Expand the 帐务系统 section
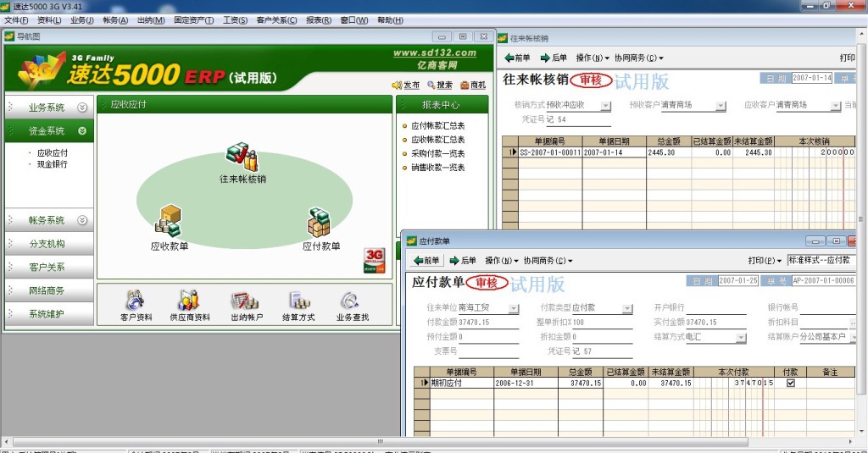This screenshot has width=868, height=453. pyautogui.click(x=82, y=220)
